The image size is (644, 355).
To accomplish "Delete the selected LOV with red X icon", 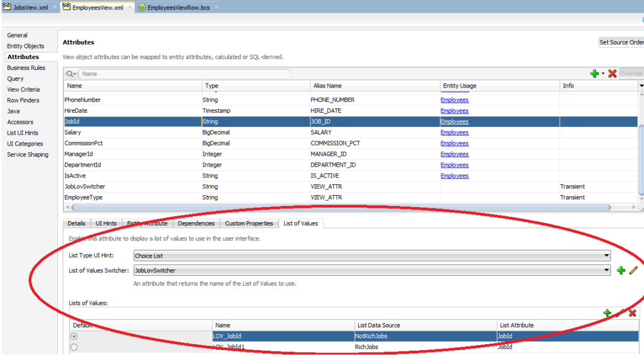I will point(633,313).
